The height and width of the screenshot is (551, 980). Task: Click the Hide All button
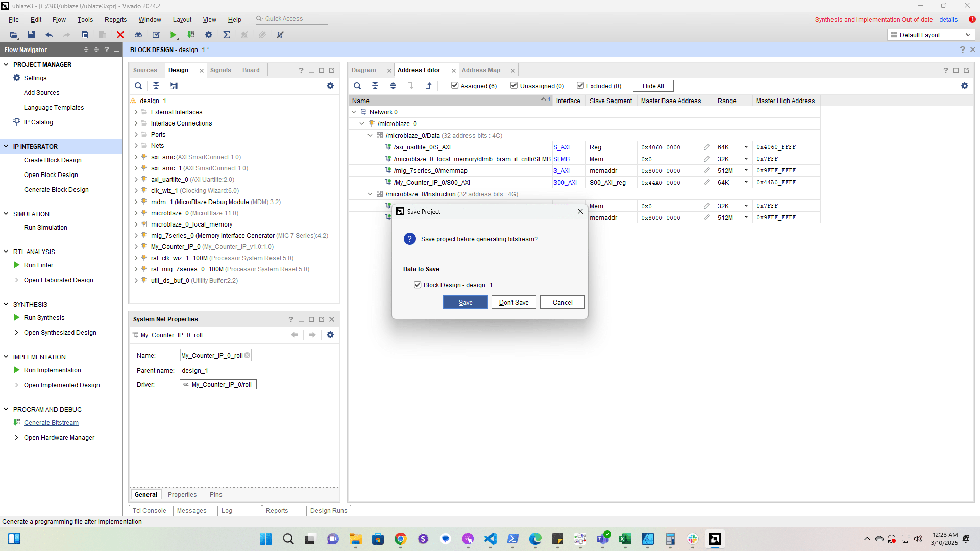tap(653, 86)
